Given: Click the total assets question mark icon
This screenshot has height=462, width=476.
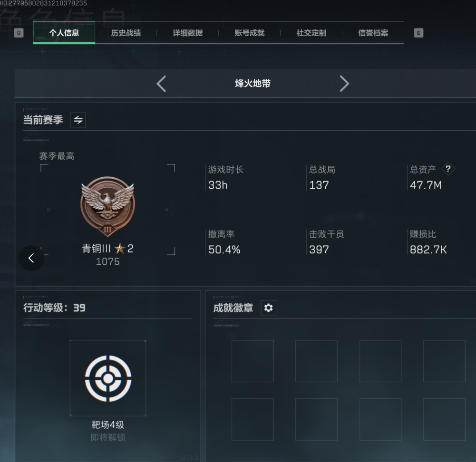Looking at the screenshot, I should [x=448, y=169].
